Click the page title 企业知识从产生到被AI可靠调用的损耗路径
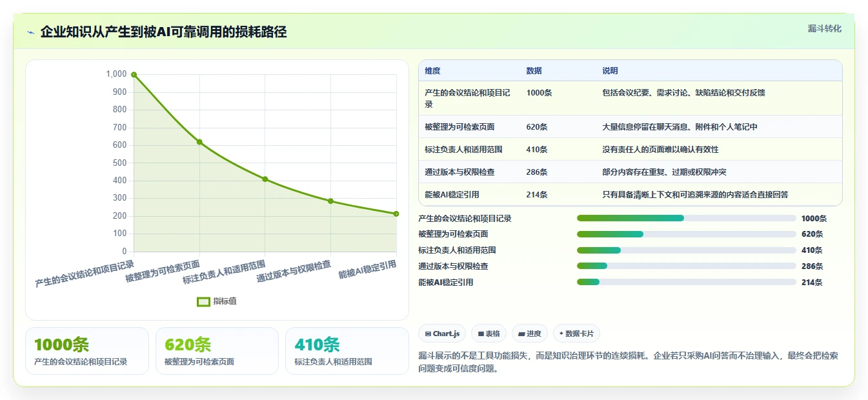The height and width of the screenshot is (400, 868). pyautogui.click(x=163, y=32)
